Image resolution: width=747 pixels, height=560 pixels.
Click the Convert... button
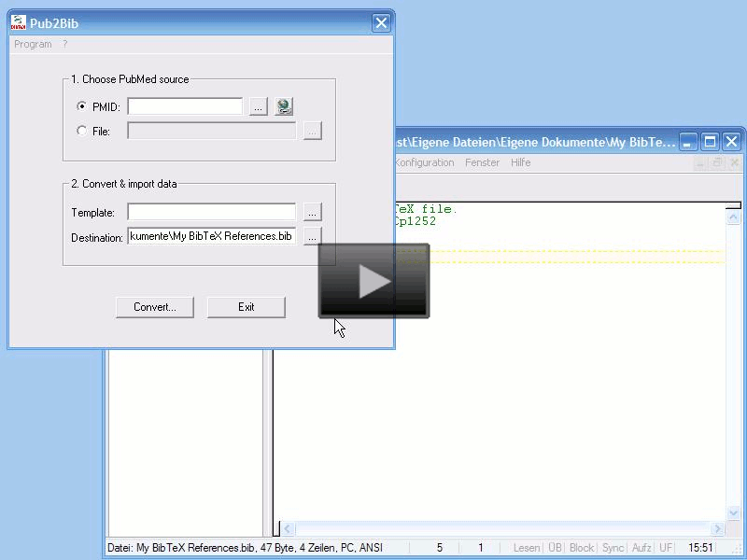pyautogui.click(x=154, y=307)
